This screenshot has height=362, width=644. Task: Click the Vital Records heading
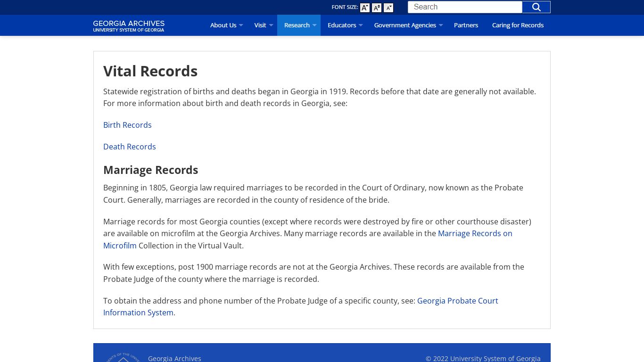(150, 71)
